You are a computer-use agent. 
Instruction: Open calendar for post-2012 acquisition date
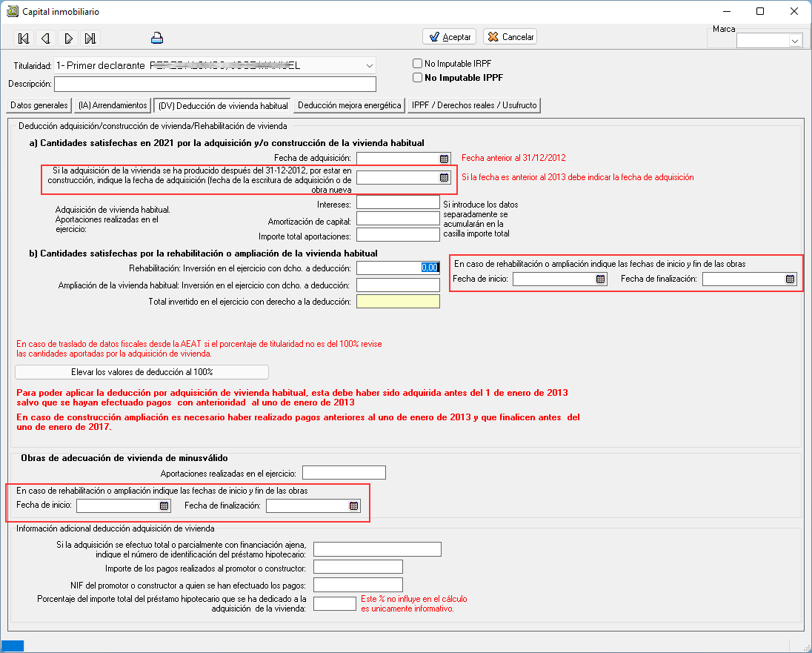[x=444, y=177]
